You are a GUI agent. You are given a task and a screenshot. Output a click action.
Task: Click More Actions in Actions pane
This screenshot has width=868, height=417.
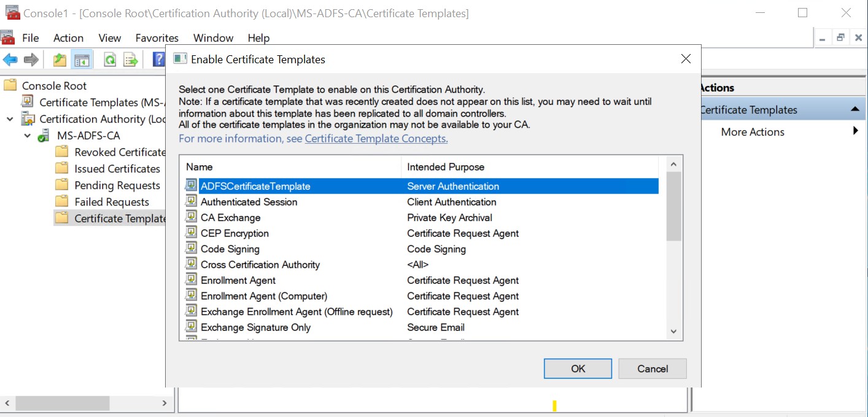[x=753, y=131]
